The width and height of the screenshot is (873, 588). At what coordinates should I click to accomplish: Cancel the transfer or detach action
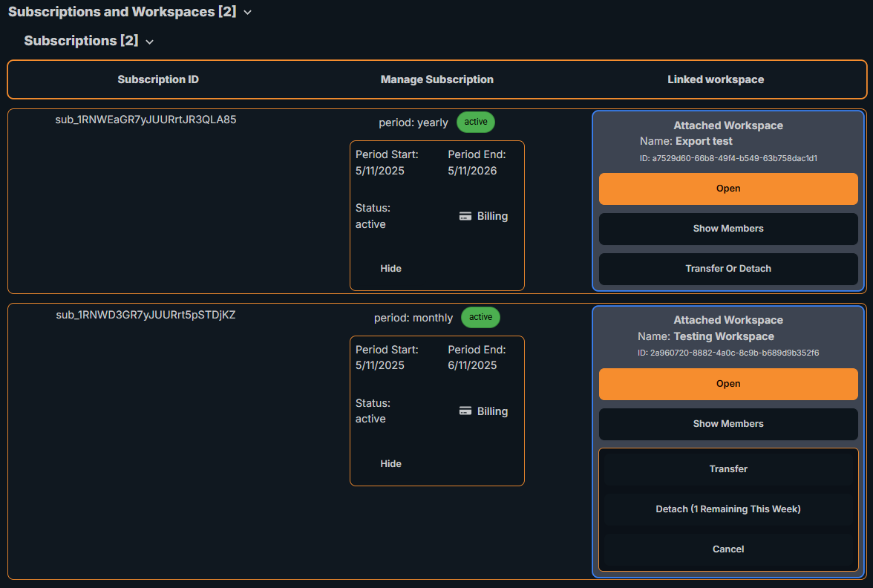point(728,549)
